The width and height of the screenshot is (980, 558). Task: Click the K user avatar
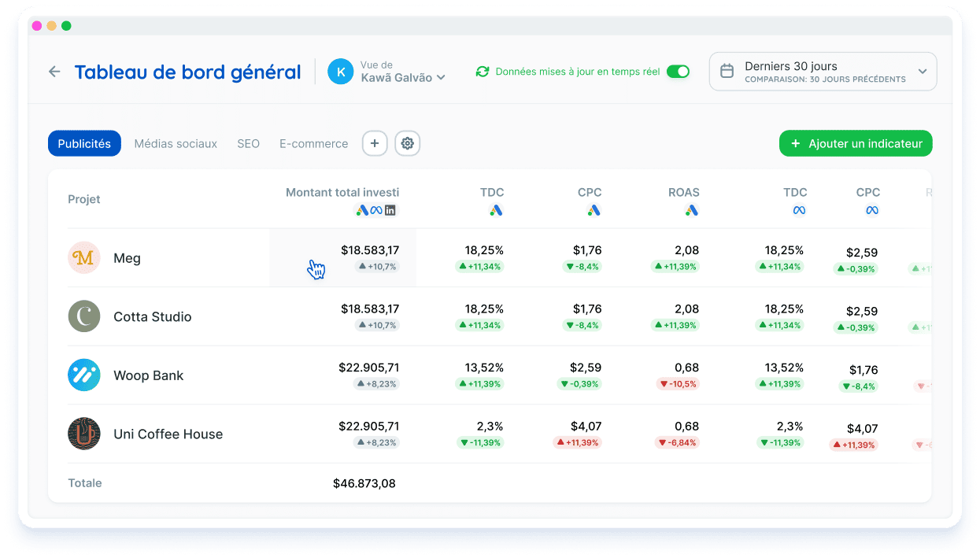[341, 72]
